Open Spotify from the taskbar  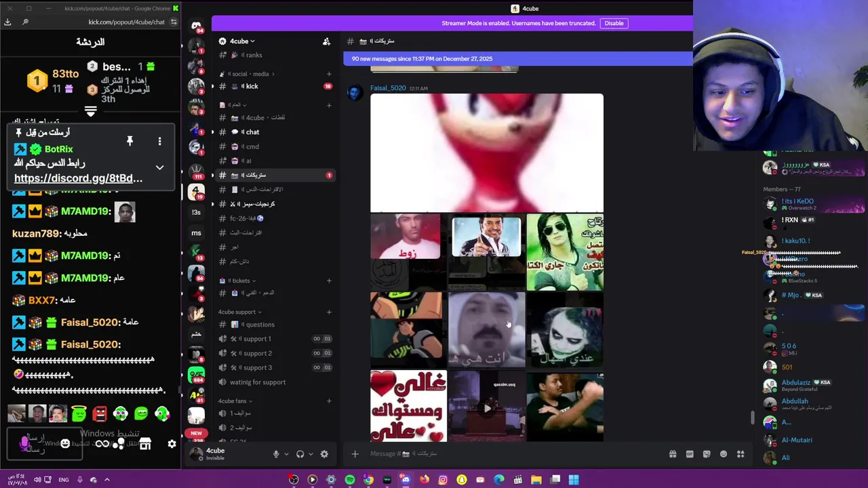349,480
